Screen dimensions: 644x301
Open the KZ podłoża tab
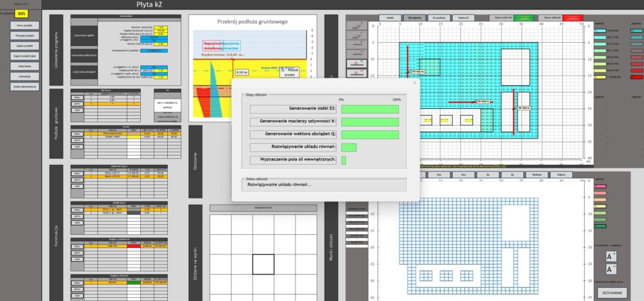coord(440,18)
